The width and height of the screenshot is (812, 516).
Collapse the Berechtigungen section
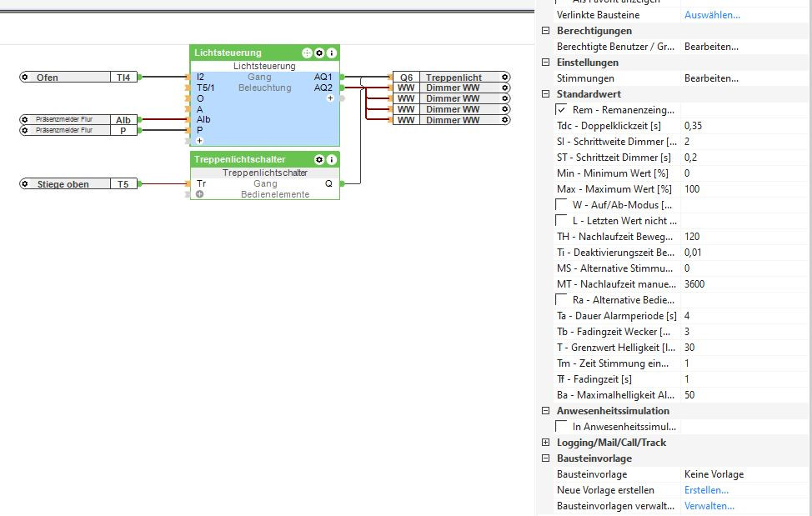click(x=545, y=31)
